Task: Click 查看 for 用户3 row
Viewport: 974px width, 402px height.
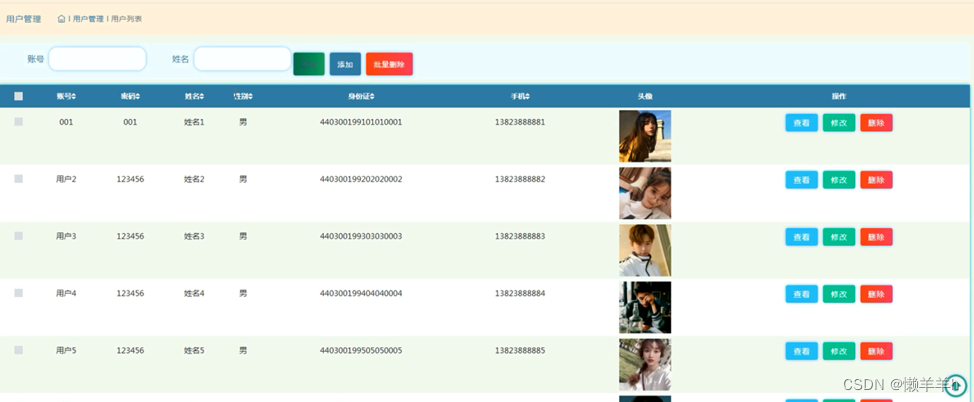Action: tap(801, 237)
